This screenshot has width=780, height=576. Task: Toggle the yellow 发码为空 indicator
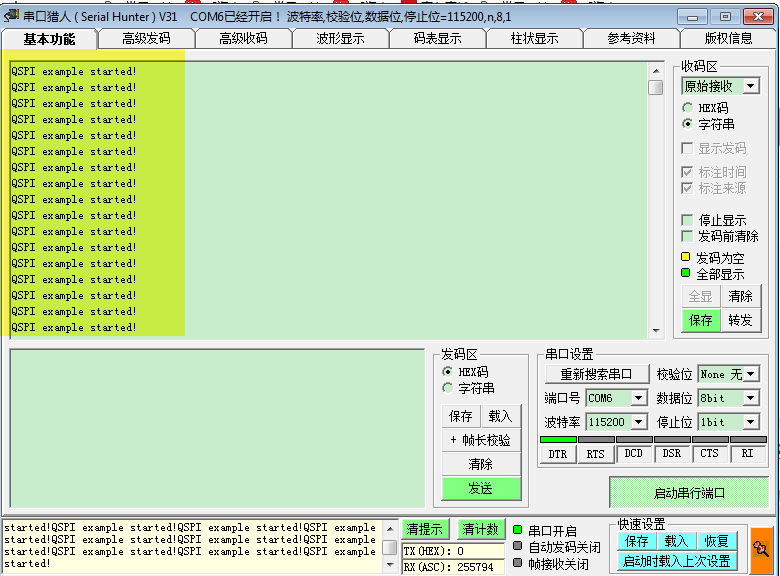[685, 257]
